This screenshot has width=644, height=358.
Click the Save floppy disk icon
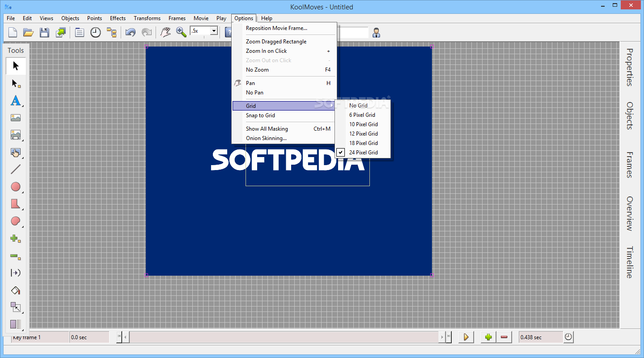44,32
